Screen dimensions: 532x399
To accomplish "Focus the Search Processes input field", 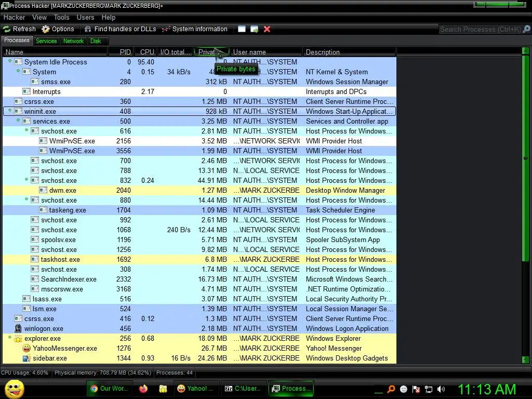I will [x=480, y=29].
